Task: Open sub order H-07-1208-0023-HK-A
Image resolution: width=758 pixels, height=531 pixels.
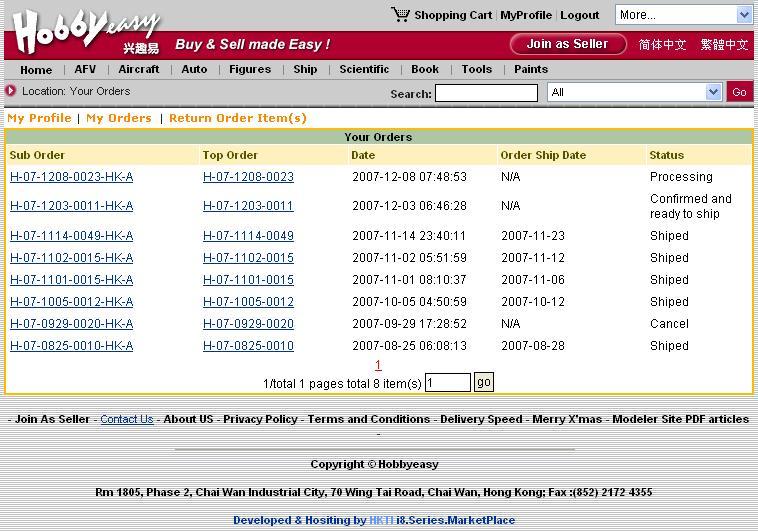Action: tap(71, 177)
